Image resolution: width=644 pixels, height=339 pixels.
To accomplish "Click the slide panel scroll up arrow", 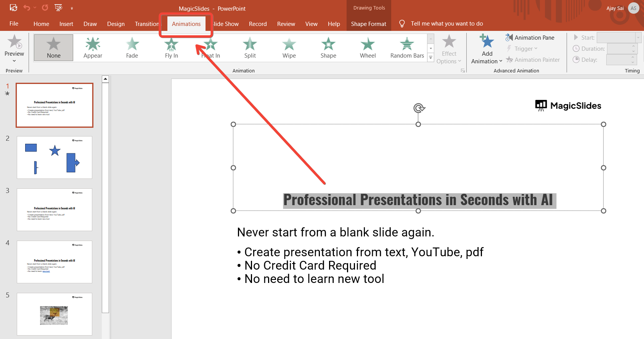I will pyautogui.click(x=106, y=79).
